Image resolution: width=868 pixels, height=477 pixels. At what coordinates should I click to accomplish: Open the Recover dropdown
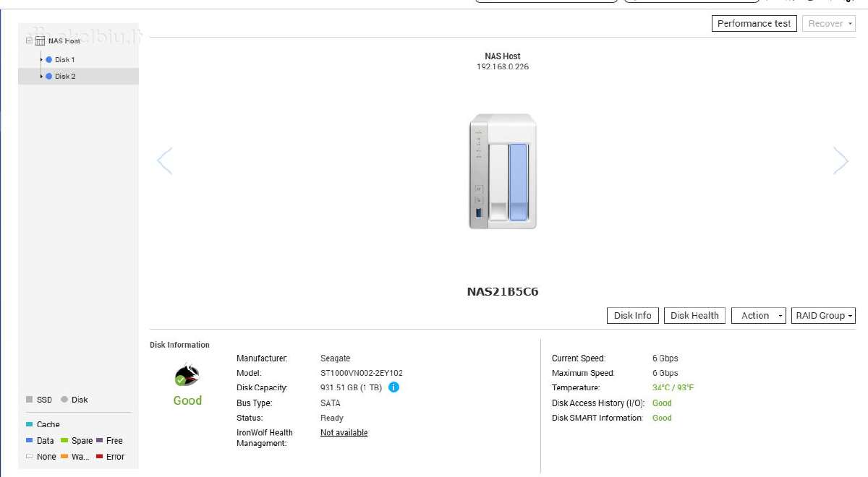829,23
